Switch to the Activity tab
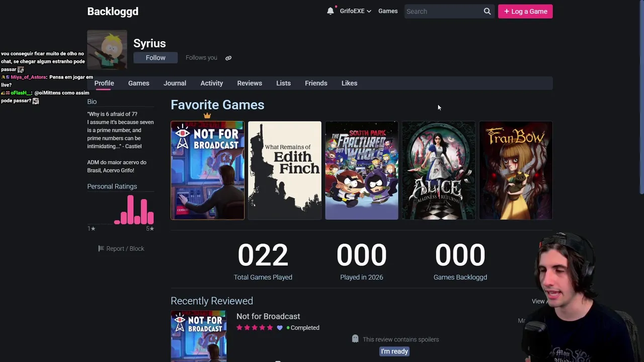This screenshot has width=644, height=362. pyautogui.click(x=212, y=83)
